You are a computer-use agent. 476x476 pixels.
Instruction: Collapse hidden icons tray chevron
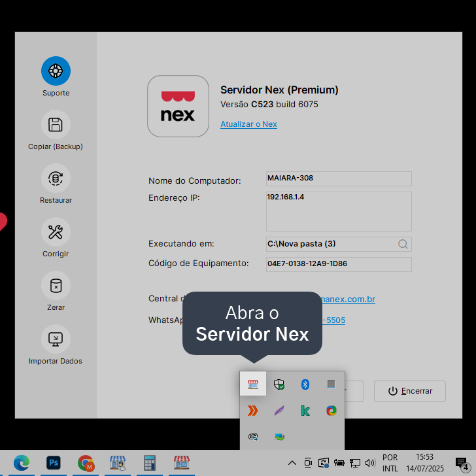(x=292, y=463)
